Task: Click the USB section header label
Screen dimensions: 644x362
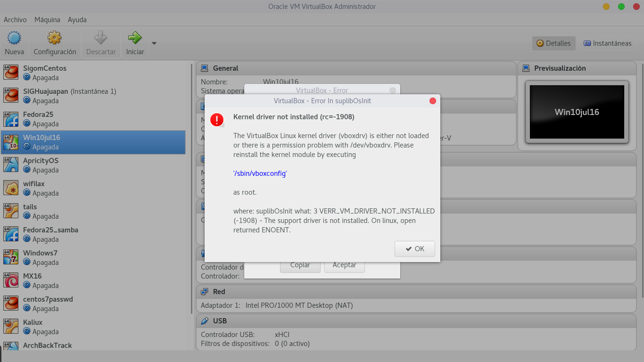Action: pyautogui.click(x=220, y=321)
